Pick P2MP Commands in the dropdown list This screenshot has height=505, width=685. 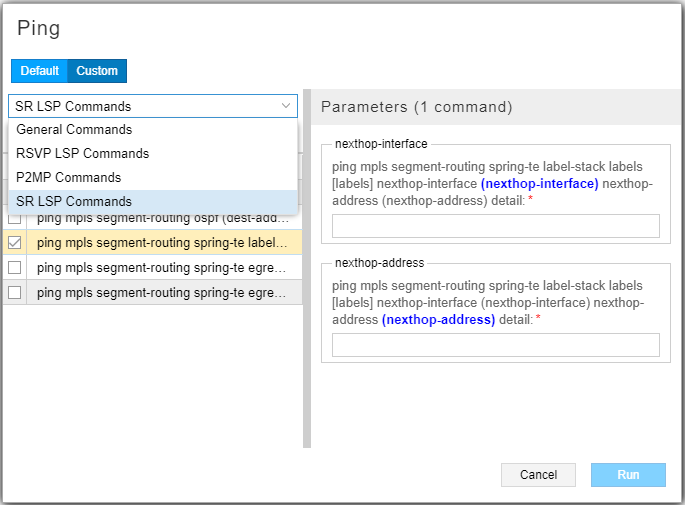(69, 178)
